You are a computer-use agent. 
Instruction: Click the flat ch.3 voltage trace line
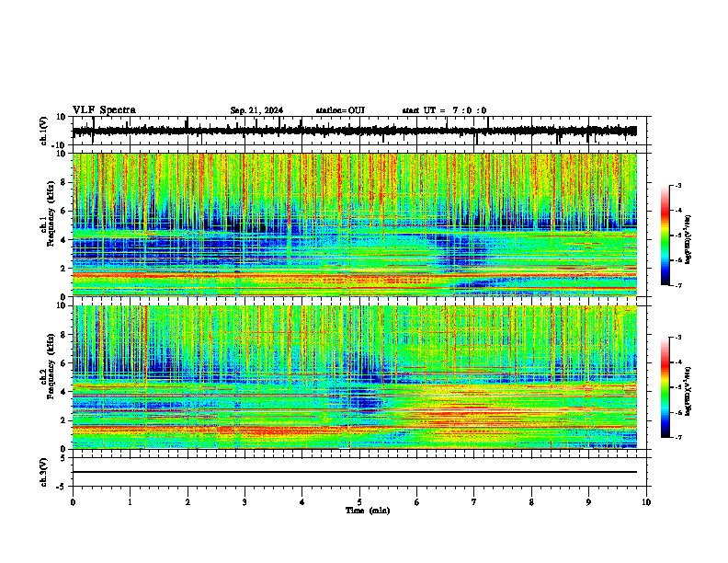[x=355, y=472]
